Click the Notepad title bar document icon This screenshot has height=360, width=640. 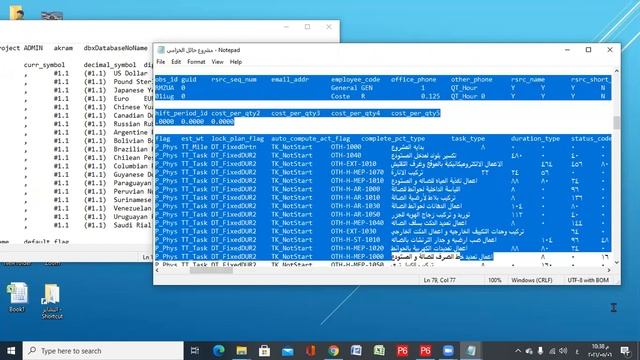pos(161,50)
